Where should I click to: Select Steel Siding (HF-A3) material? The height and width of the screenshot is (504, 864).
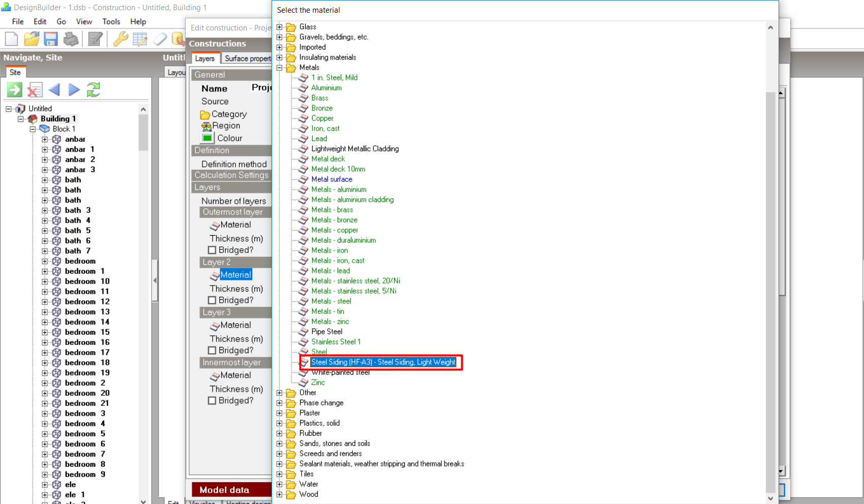pos(383,362)
